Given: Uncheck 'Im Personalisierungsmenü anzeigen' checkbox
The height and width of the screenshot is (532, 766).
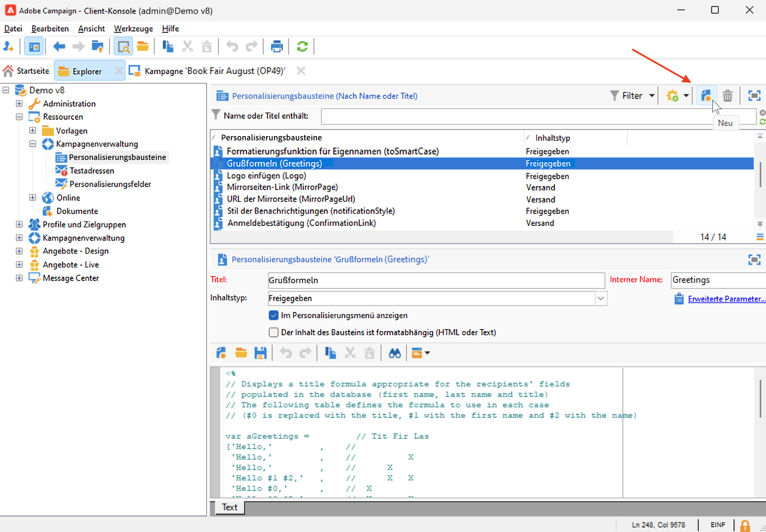Looking at the screenshot, I should 273,315.
